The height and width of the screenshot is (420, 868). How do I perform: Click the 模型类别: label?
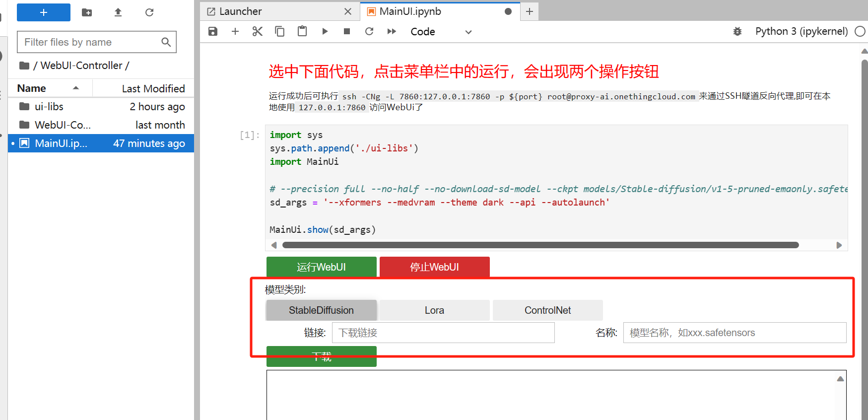[285, 289]
